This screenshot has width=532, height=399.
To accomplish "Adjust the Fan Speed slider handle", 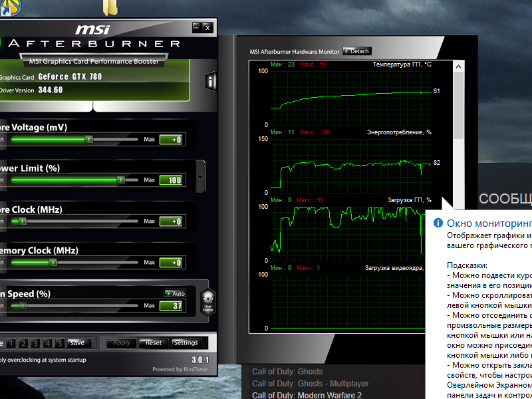I will (23, 305).
